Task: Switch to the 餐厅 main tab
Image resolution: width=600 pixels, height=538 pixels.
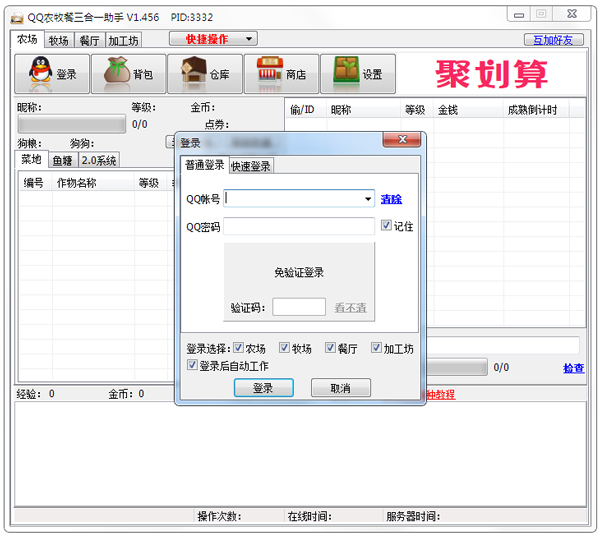Action: (89, 40)
